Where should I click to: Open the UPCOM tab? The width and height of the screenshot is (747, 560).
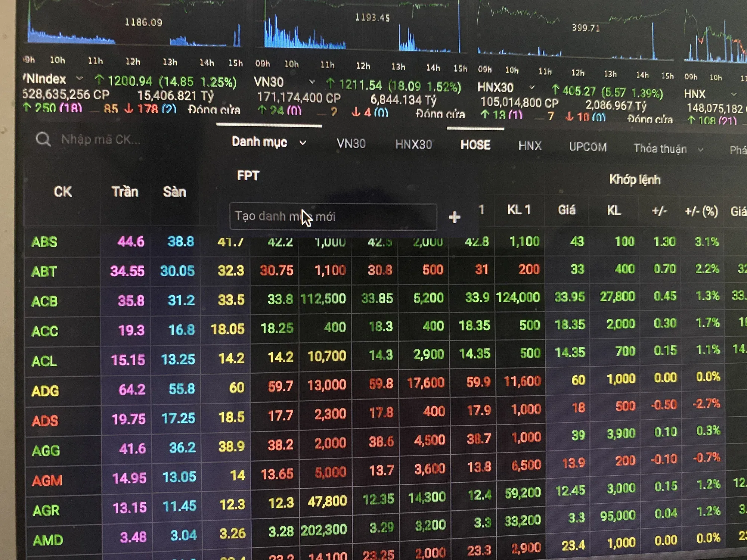click(x=588, y=147)
